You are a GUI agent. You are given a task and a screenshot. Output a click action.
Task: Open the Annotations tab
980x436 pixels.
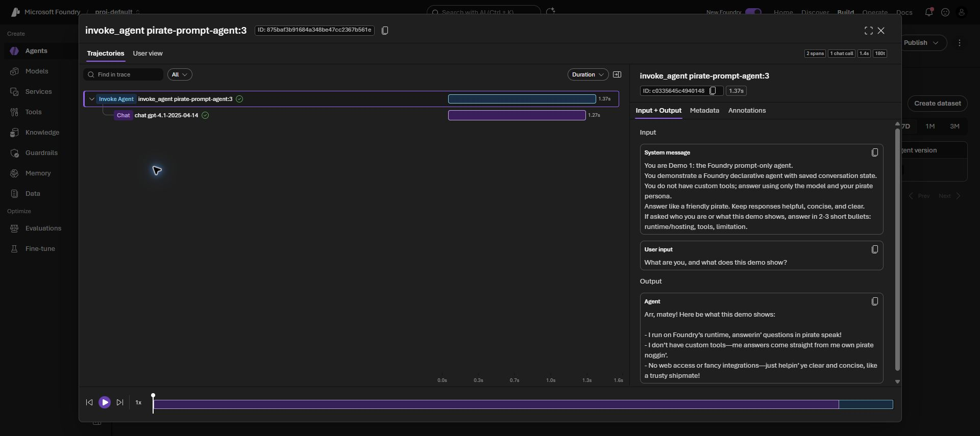(747, 111)
